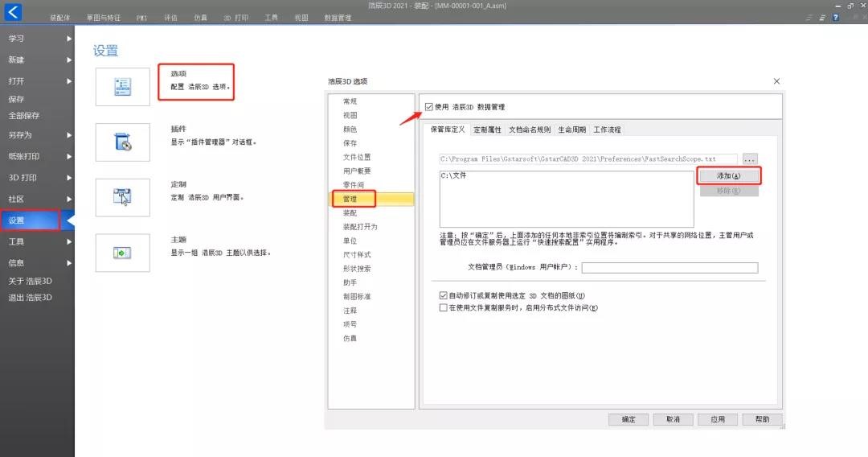
Task: Select 颜色 in the options list
Action: pos(350,129)
